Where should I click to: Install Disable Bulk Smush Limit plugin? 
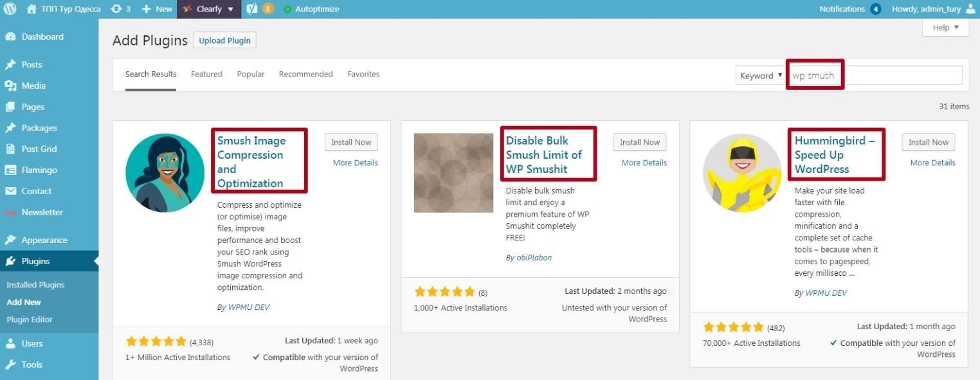click(640, 142)
